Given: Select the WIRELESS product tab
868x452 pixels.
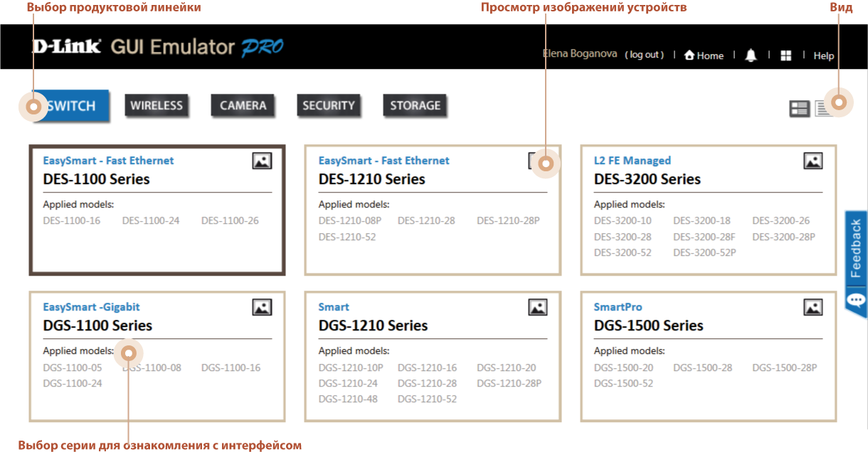Looking at the screenshot, I should point(157,105).
